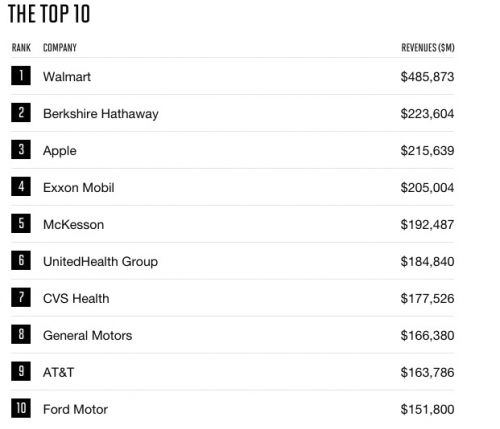Select the rank 5 badge icon
500x429 pixels.
[x=21, y=224]
